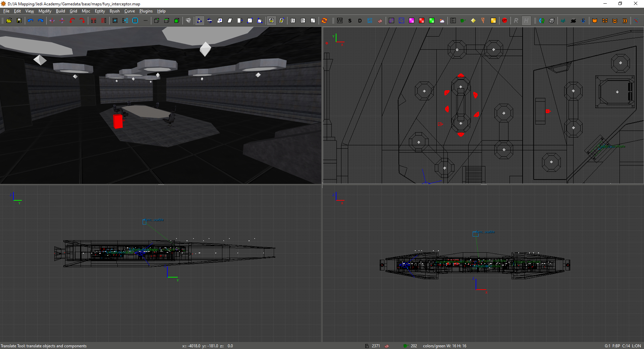The height and width of the screenshot is (349, 644).
Task: Save the map with floppy disk icon
Action: 19,20
